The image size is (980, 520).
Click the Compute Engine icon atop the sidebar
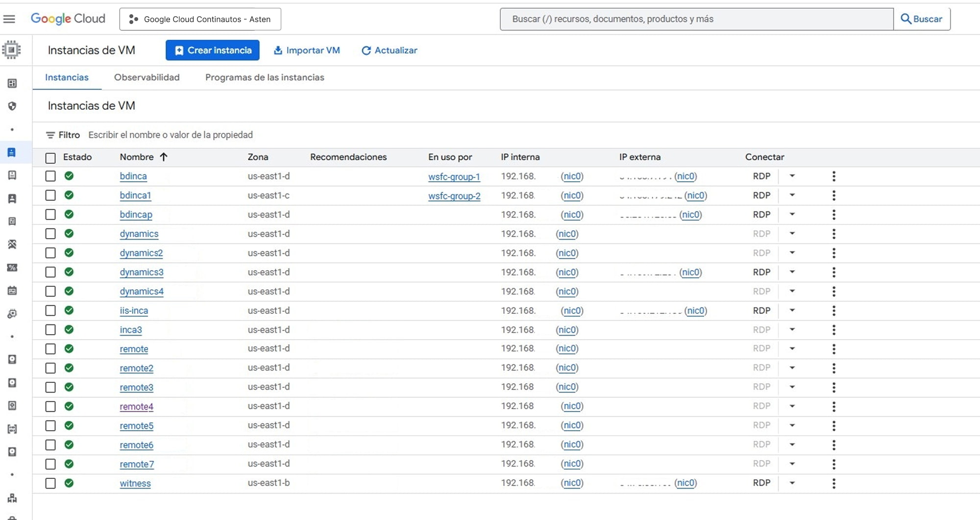(12, 50)
